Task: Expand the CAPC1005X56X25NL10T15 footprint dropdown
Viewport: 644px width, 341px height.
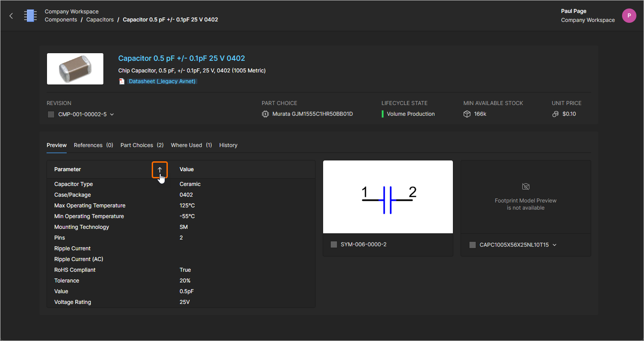Action: pos(554,245)
